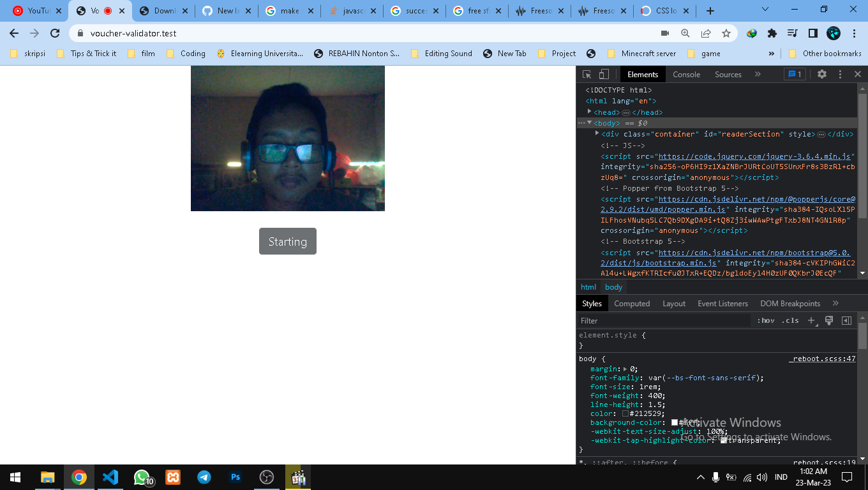Screen dimensions: 868x490
Task: Expand the head element in DOM tree
Action: coord(589,112)
